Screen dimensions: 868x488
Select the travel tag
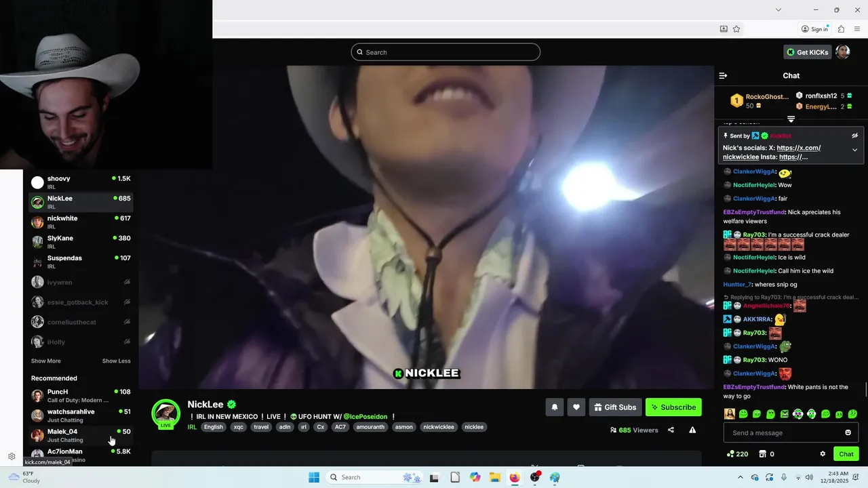(261, 427)
